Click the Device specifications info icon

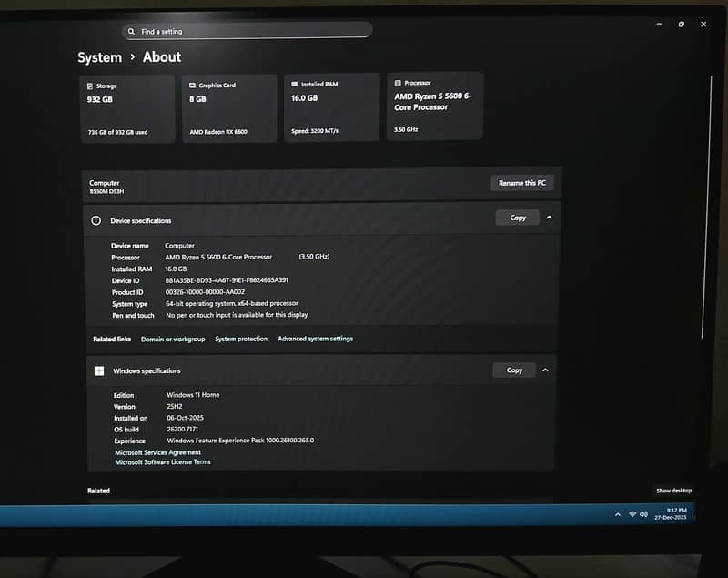click(96, 220)
